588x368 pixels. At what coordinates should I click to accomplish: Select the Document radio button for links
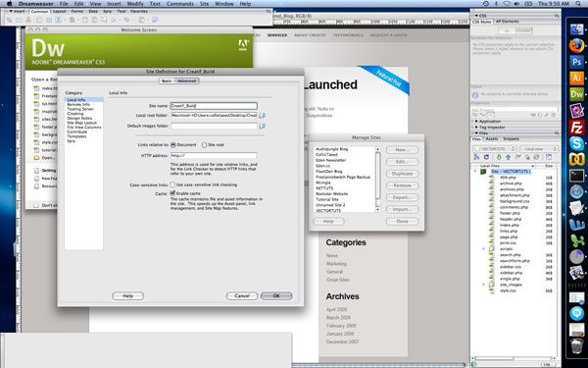click(173, 144)
